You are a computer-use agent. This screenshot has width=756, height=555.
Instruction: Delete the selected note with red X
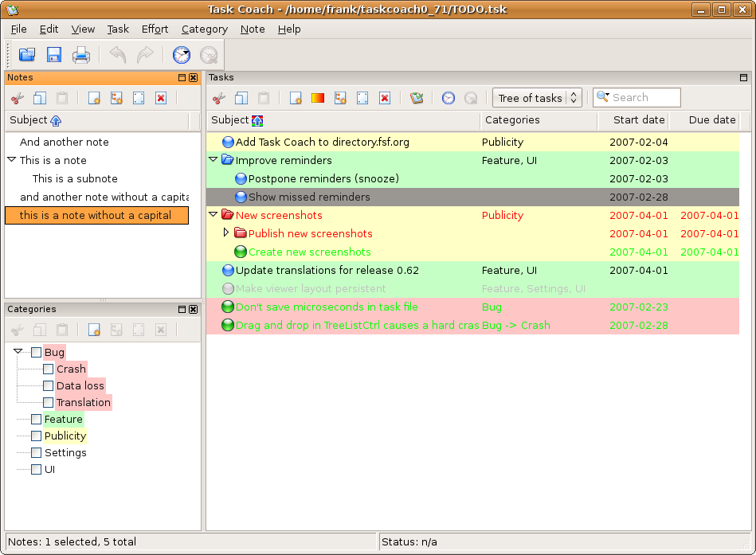click(161, 98)
